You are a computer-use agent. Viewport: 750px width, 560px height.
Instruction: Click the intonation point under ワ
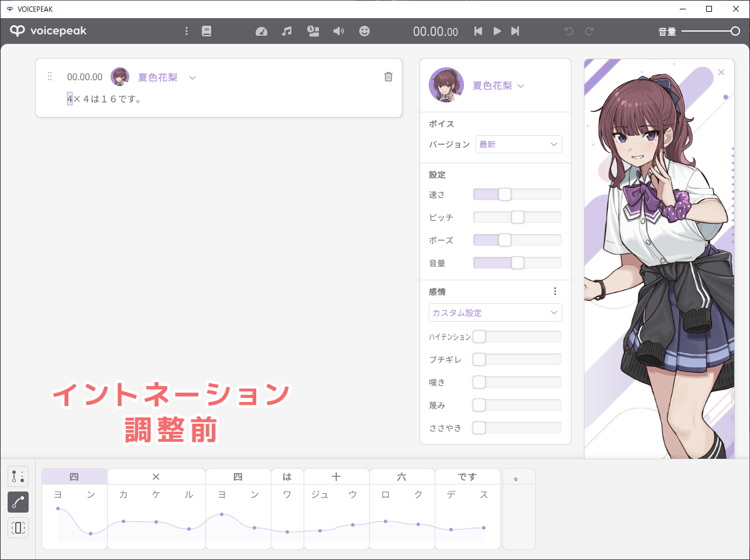(287, 532)
